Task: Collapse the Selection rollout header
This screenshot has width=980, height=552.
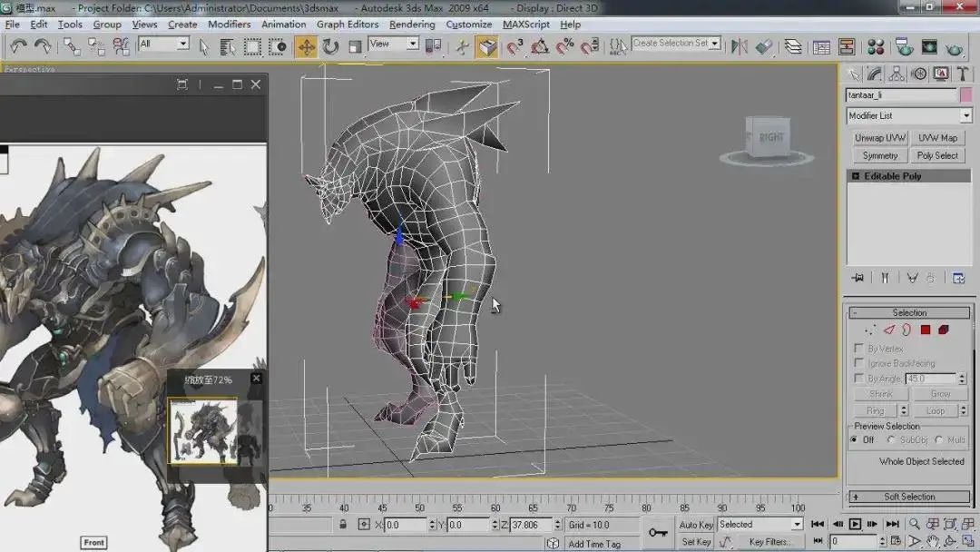Action: (x=909, y=312)
